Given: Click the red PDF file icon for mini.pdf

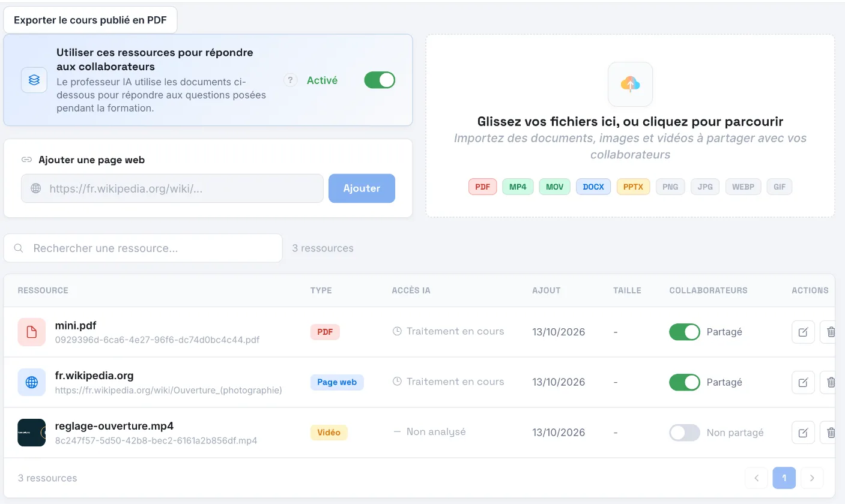Looking at the screenshot, I should click(x=32, y=332).
